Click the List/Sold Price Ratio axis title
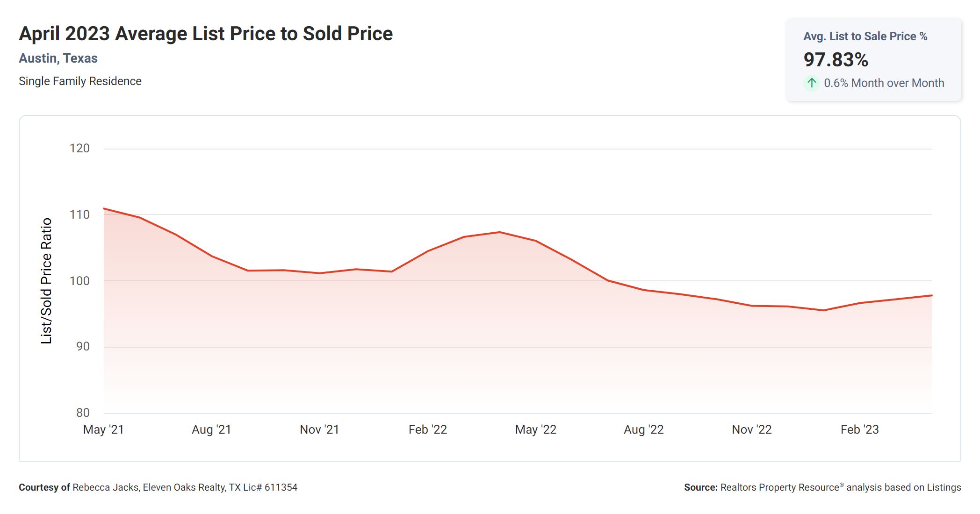The image size is (980, 514). coord(46,281)
